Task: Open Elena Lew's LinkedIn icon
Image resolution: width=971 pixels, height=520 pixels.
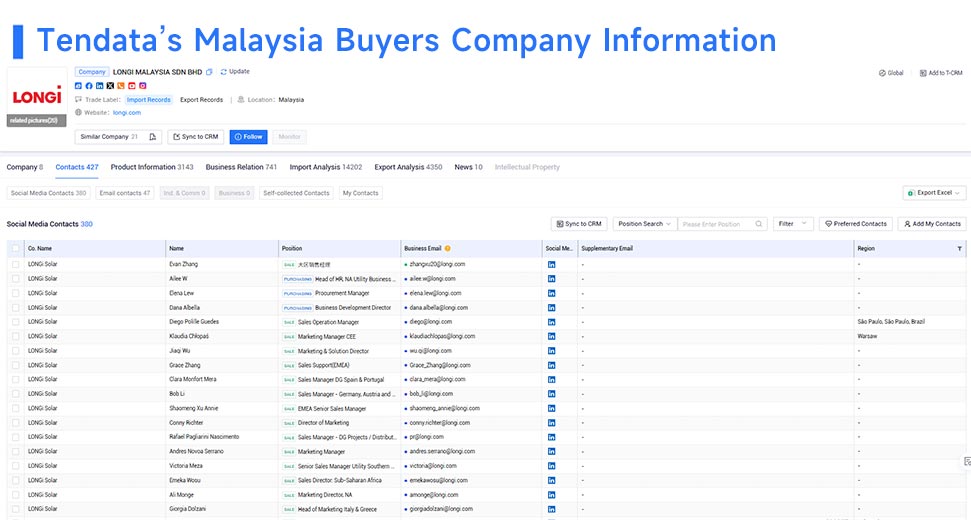Action: click(551, 293)
